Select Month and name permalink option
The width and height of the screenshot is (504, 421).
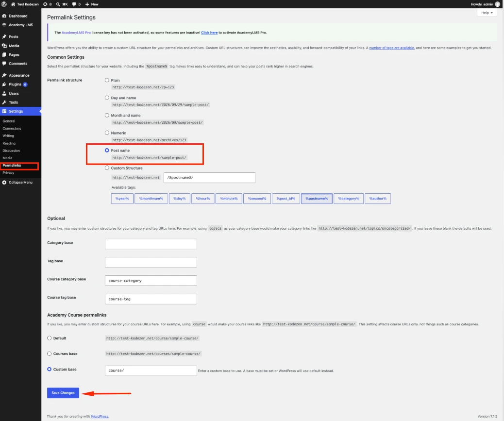tap(107, 115)
